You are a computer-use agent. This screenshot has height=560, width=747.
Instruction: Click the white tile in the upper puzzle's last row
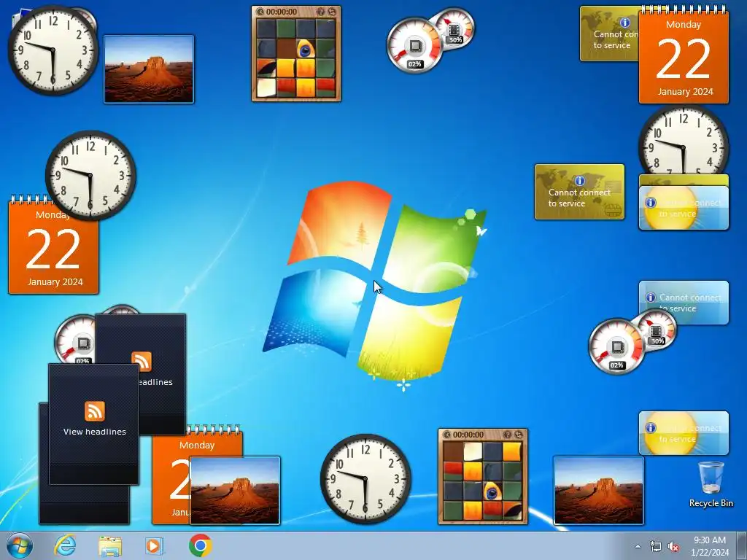point(266,87)
